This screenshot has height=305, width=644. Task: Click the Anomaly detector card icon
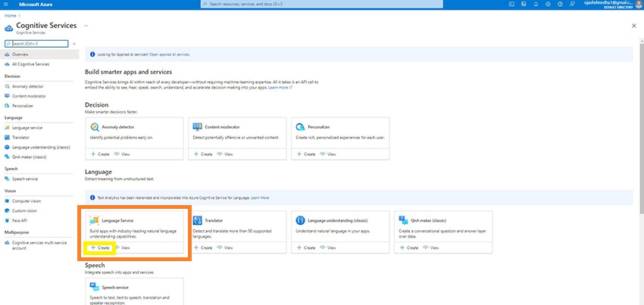click(x=95, y=127)
